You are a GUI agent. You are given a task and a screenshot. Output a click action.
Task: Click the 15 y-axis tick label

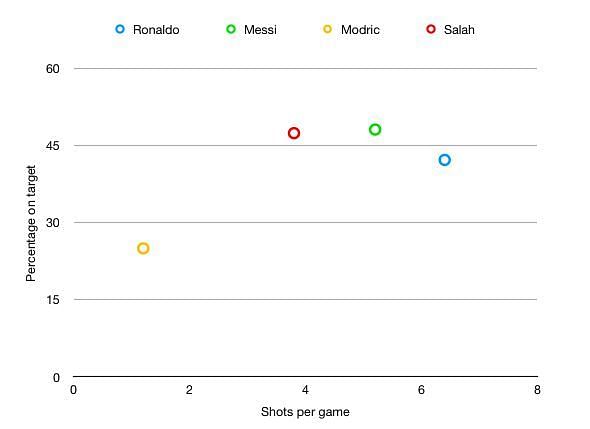tap(53, 300)
